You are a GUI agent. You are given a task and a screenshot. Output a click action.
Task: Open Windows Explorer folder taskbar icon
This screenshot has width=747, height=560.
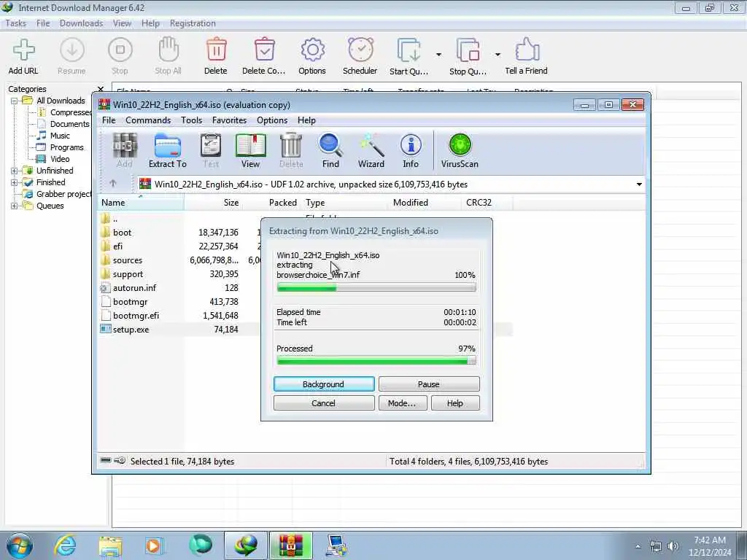click(110, 545)
